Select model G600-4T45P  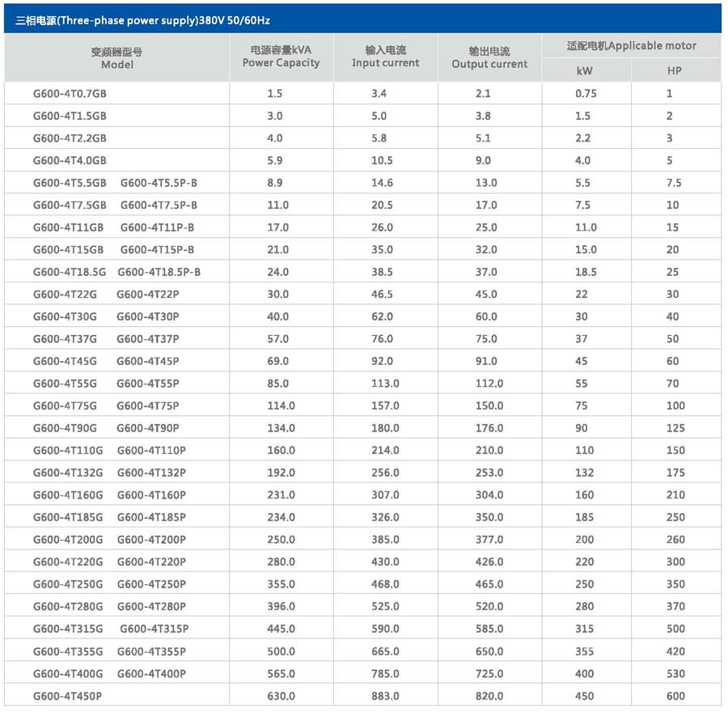148,361
